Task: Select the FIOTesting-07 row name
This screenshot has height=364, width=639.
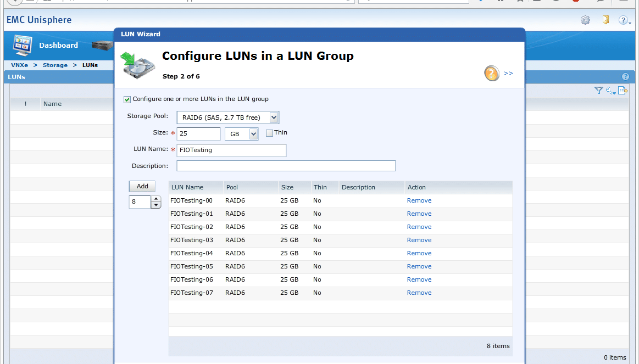Action: coord(192,293)
